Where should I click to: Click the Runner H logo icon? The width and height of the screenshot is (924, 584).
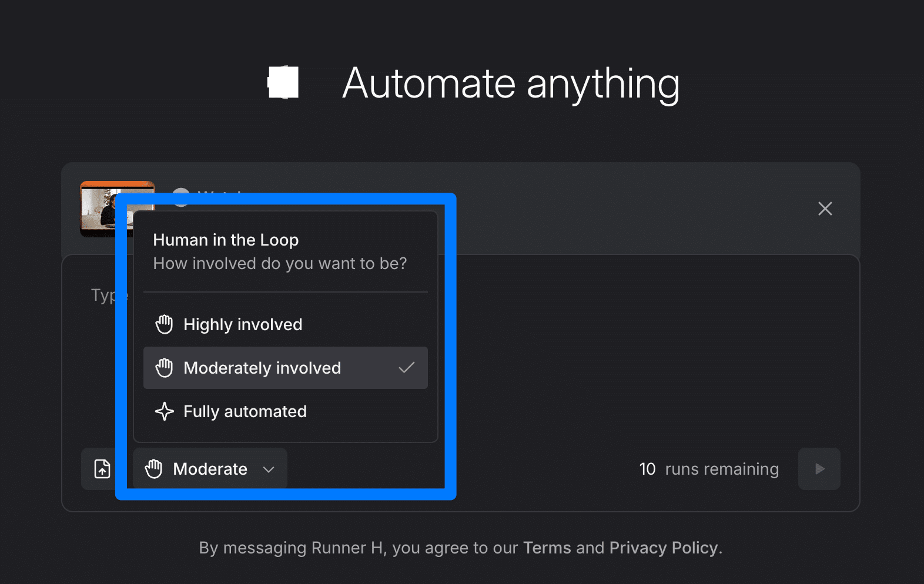[x=283, y=82]
